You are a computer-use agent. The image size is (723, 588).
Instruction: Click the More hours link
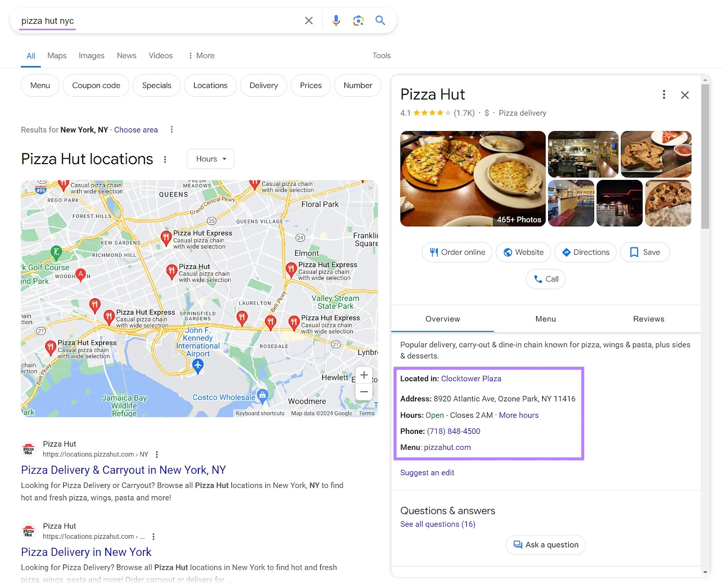tap(519, 415)
